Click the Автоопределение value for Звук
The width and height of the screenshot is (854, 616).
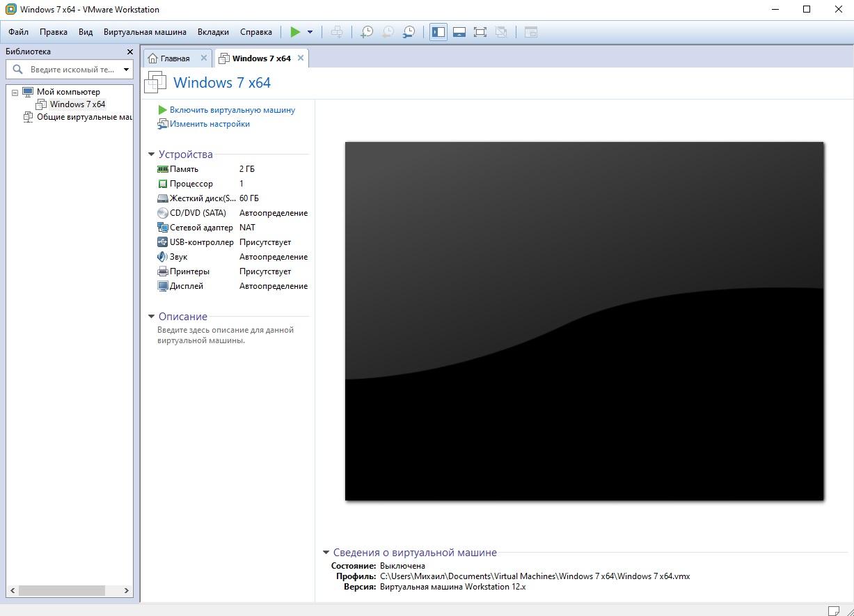coord(274,257)
